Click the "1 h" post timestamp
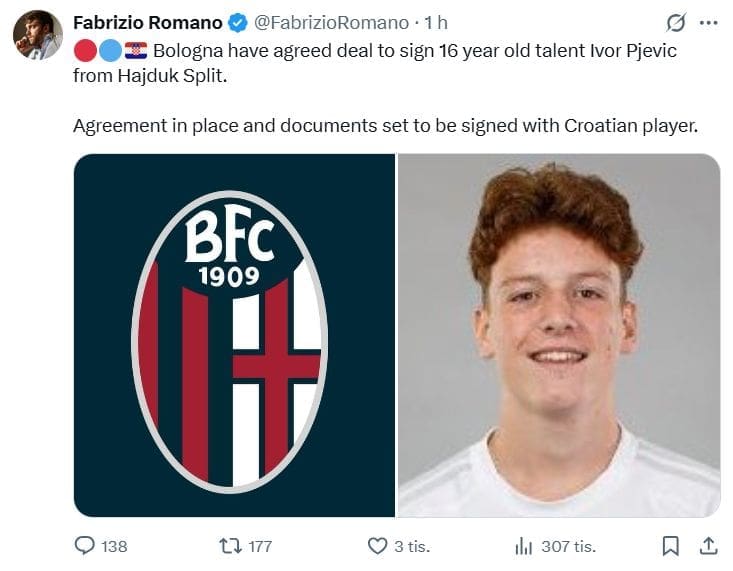733x571 pixels. [x=436, y=22]
